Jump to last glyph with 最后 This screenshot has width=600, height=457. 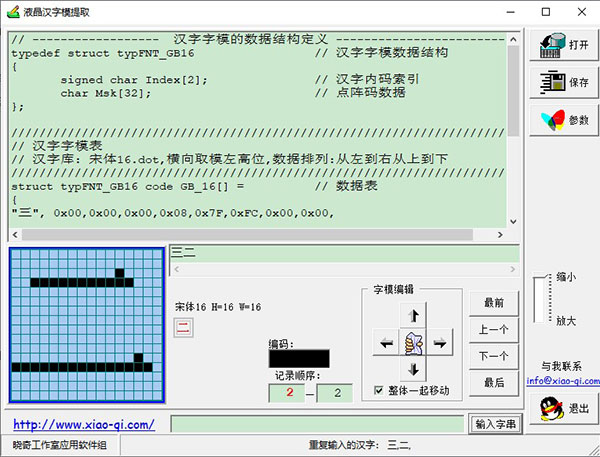494,383
